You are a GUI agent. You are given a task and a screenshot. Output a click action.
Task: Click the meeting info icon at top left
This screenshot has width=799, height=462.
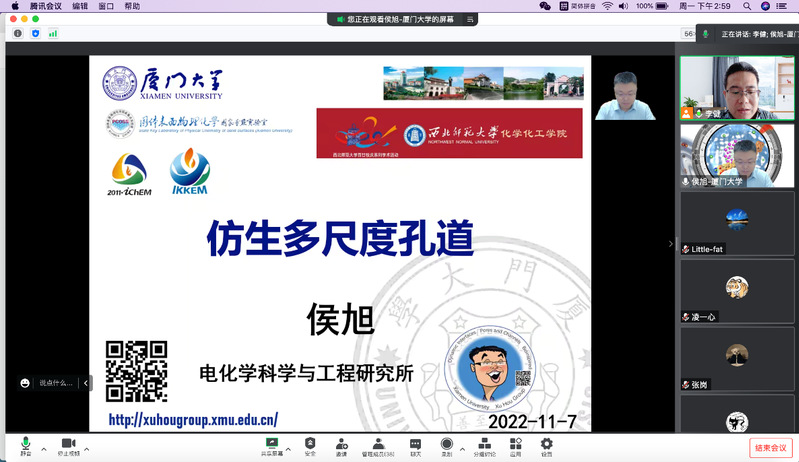[x=18, y=33]
